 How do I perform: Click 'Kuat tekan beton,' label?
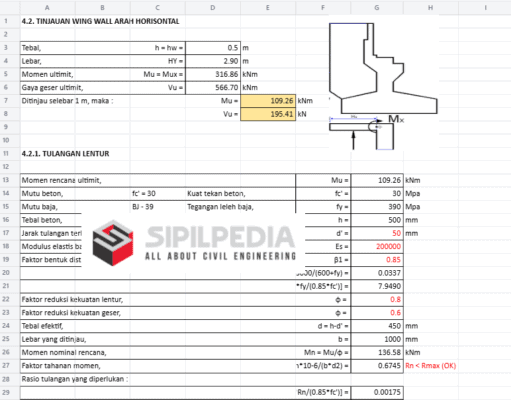click(x=216, y=194)
